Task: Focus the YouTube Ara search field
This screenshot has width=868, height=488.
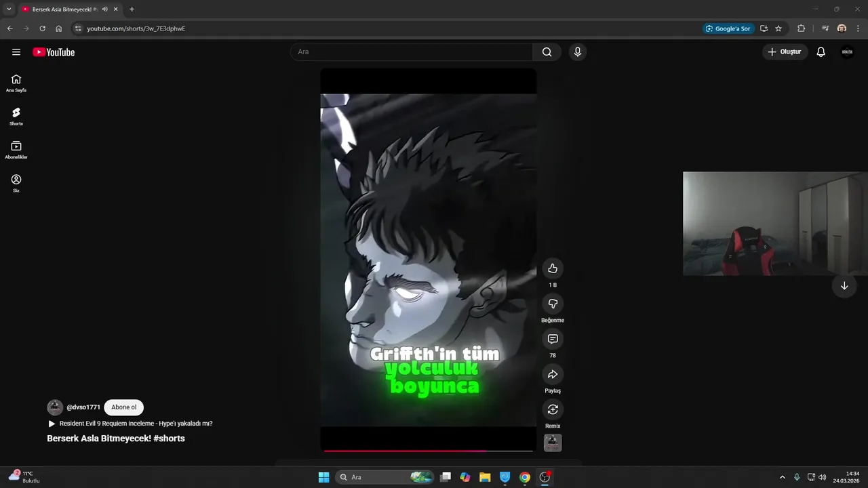Action: [412, 52]
